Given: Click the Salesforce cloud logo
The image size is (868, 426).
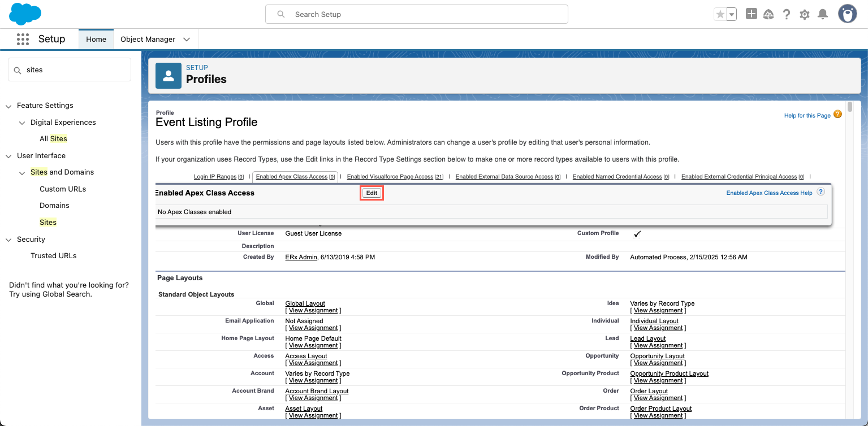Looking at the screenshot, I should pyautogui.click(x=25, y=14).
